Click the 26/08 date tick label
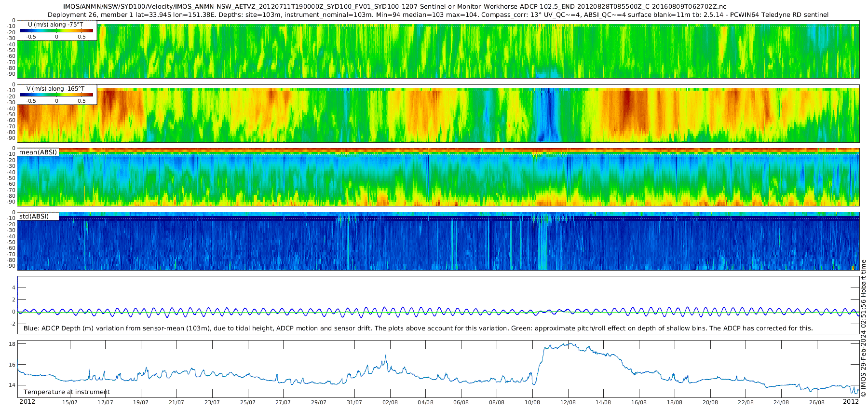 [x=817, y=402]
